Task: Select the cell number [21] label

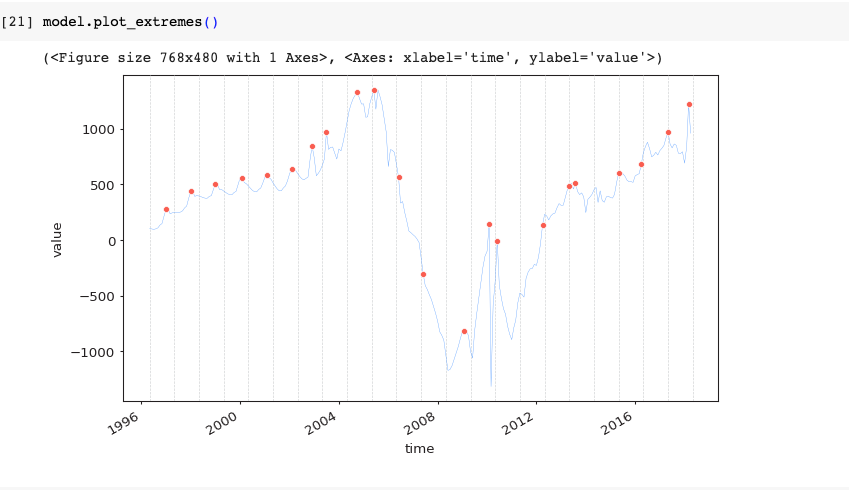Action: tap(17, 22)
